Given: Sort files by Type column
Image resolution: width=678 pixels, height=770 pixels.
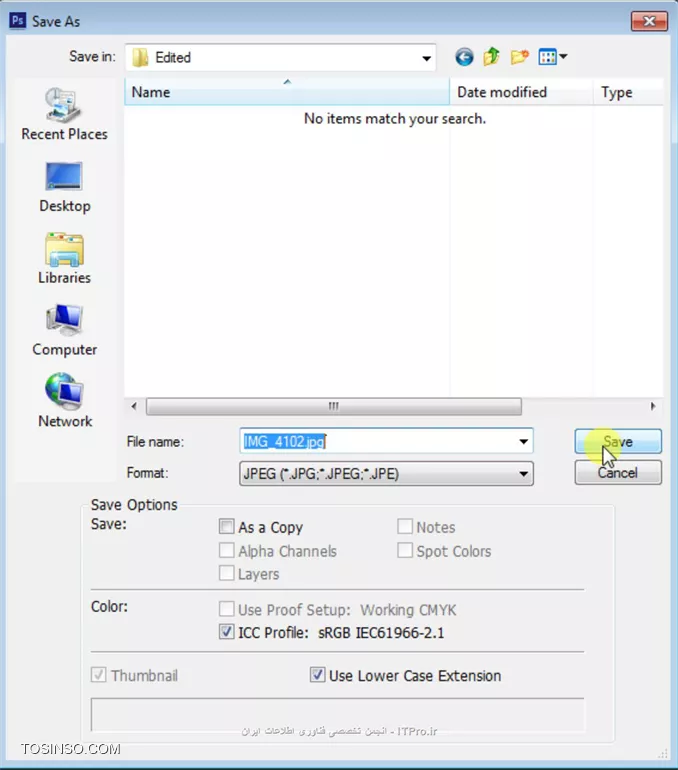Looking at the screenshot, I should (627, 92).
